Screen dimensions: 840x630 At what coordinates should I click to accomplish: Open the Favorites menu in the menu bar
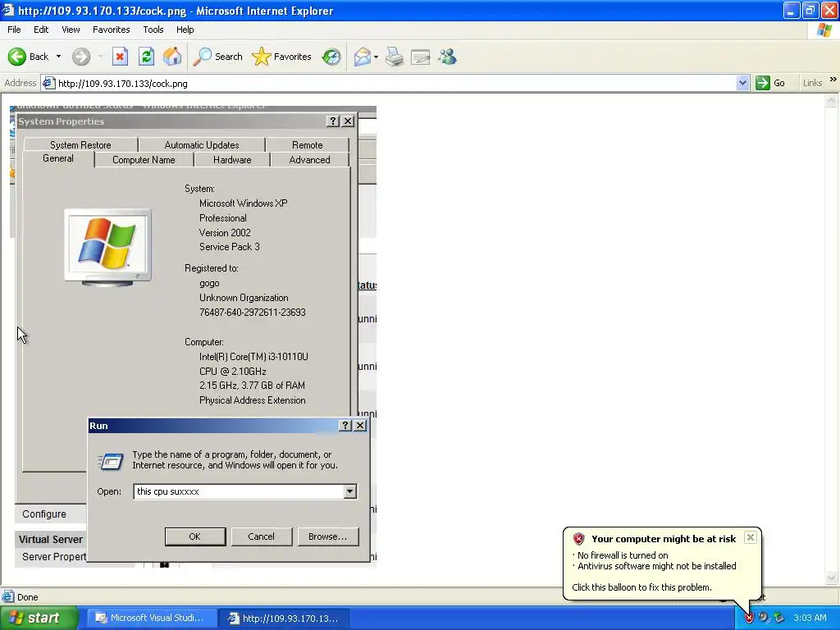111,30
